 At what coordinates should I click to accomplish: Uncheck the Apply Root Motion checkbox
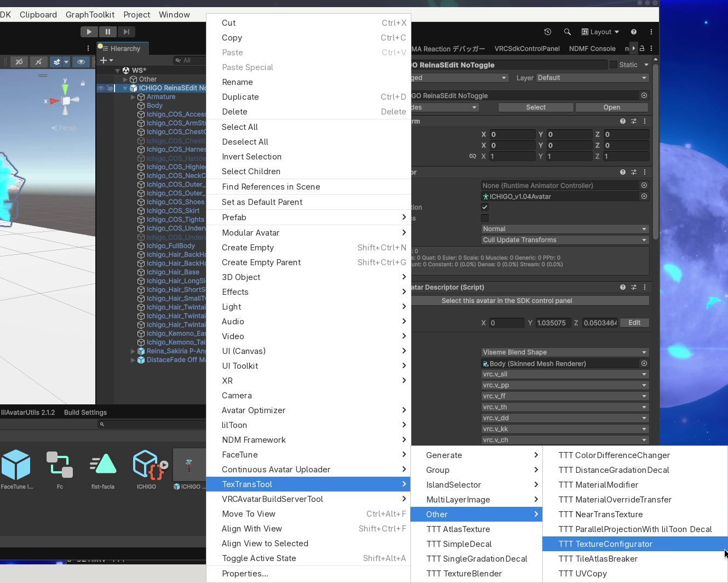click(485, 207)
